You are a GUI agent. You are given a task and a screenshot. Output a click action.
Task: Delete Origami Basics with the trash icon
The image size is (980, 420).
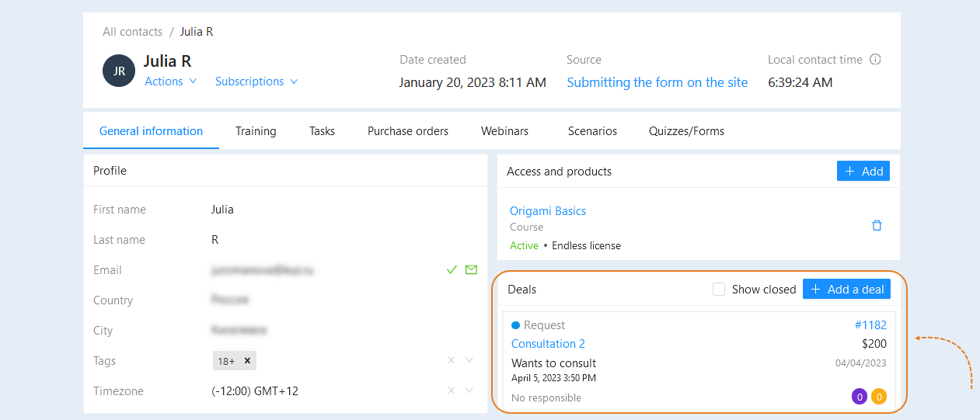(877, 226)
